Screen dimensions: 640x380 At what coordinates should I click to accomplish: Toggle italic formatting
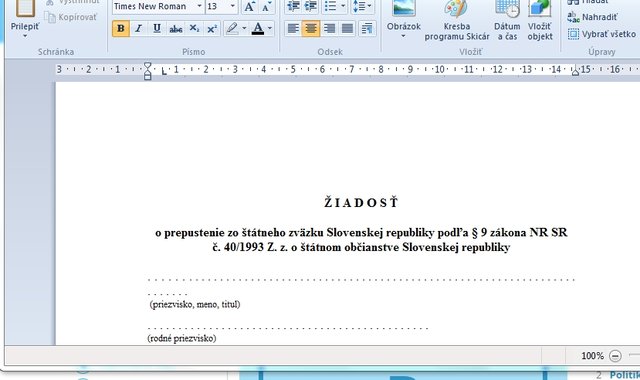(x=139, y=29)
